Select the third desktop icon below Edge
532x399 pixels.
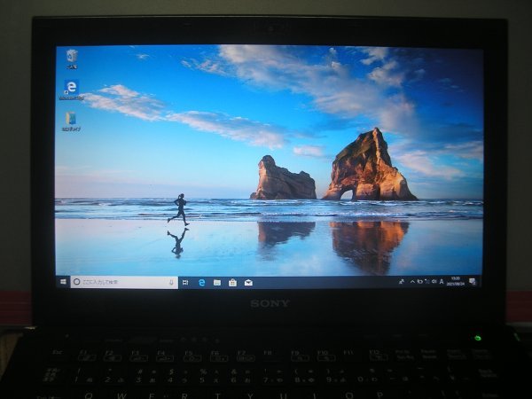(71, 121)
